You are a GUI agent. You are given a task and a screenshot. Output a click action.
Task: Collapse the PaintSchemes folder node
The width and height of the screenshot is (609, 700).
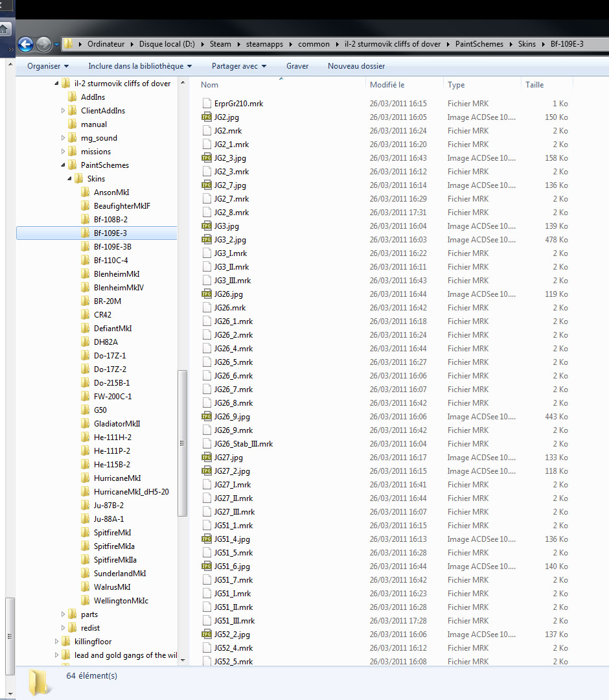(x=63, y=165)
